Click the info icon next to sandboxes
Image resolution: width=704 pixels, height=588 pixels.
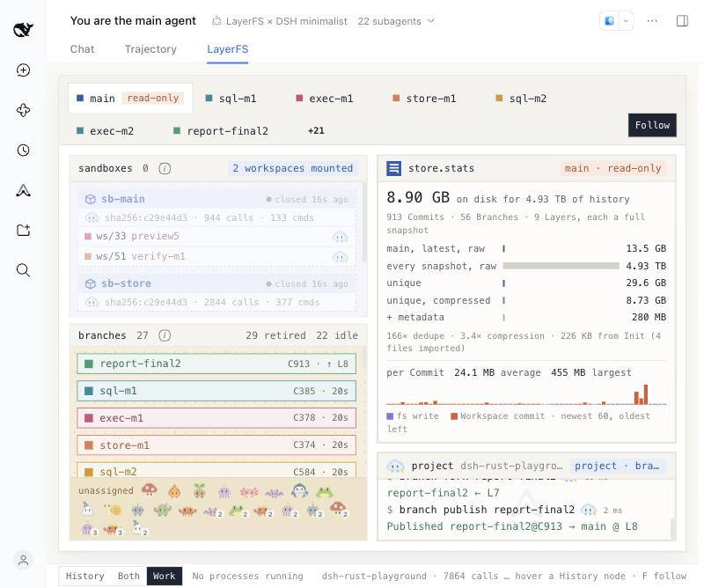click(x=165, y=168)
